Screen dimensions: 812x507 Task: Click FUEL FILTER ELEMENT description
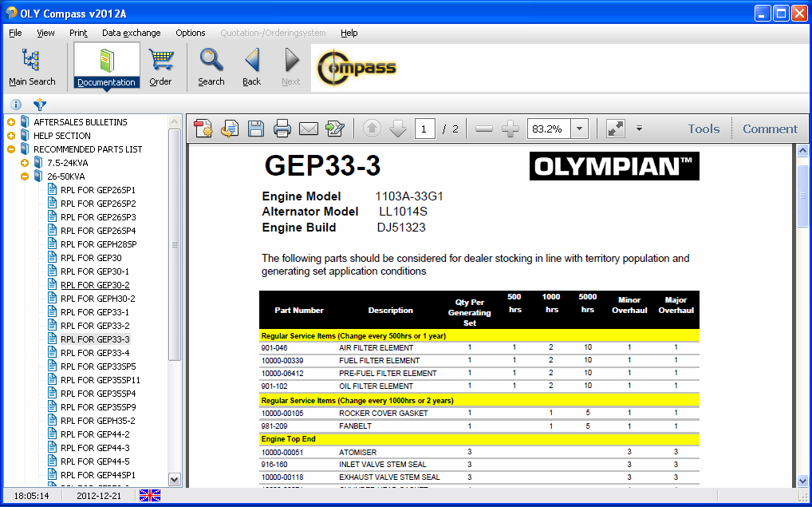coord(379,360)
